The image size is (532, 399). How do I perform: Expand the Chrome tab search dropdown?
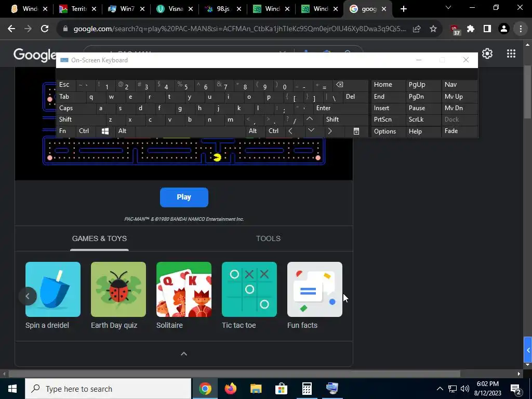(x=448, y=7)
